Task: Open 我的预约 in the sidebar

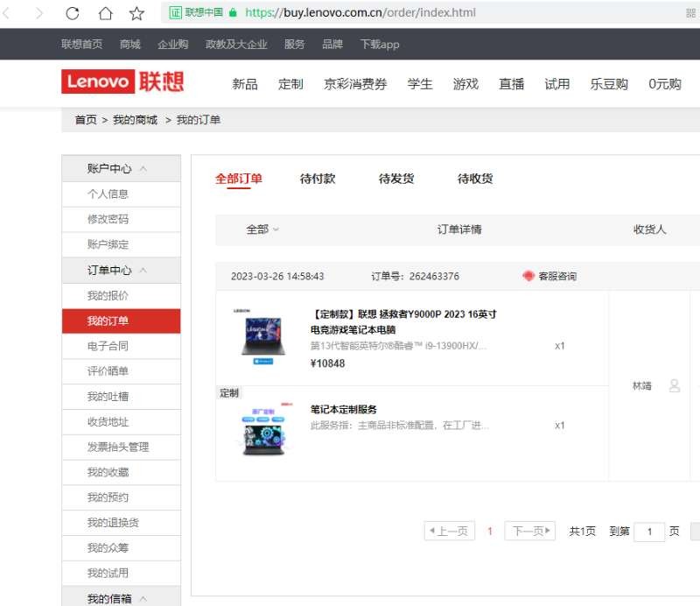Action: (x=122, y=497)
